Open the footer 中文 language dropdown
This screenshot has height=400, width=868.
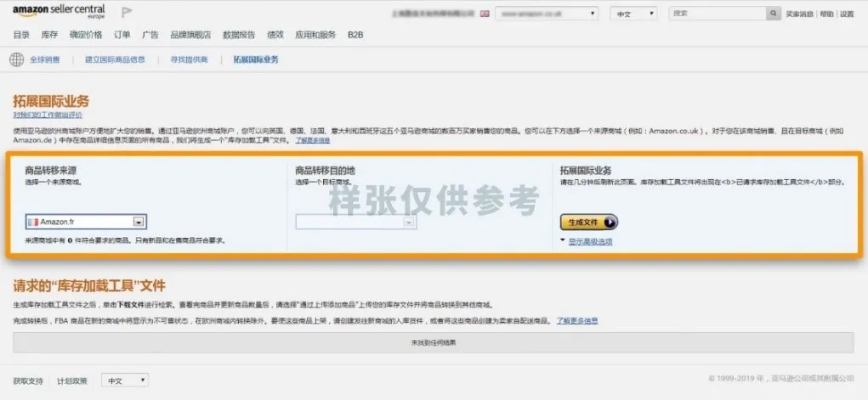pyautogui.click(x=125, y=380)
